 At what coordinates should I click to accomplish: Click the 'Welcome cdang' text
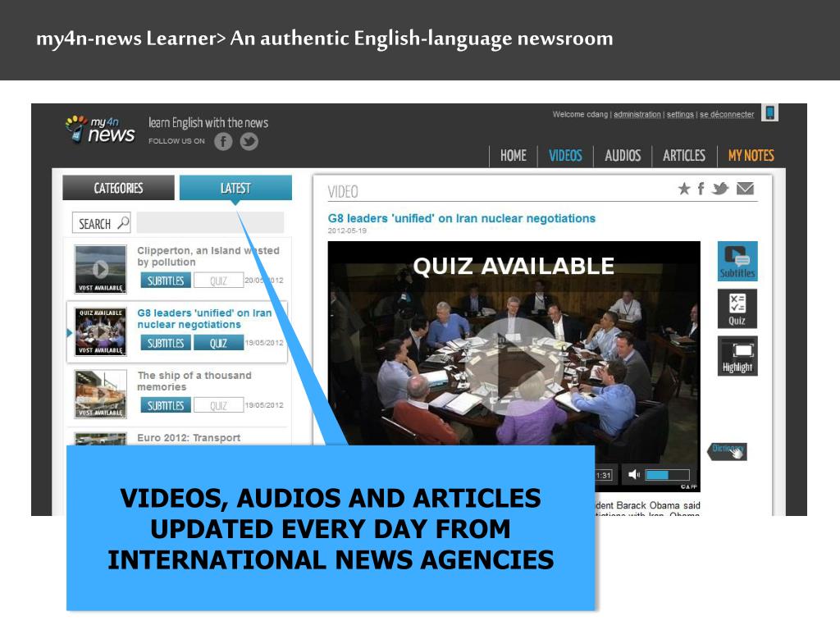[580, 115]
